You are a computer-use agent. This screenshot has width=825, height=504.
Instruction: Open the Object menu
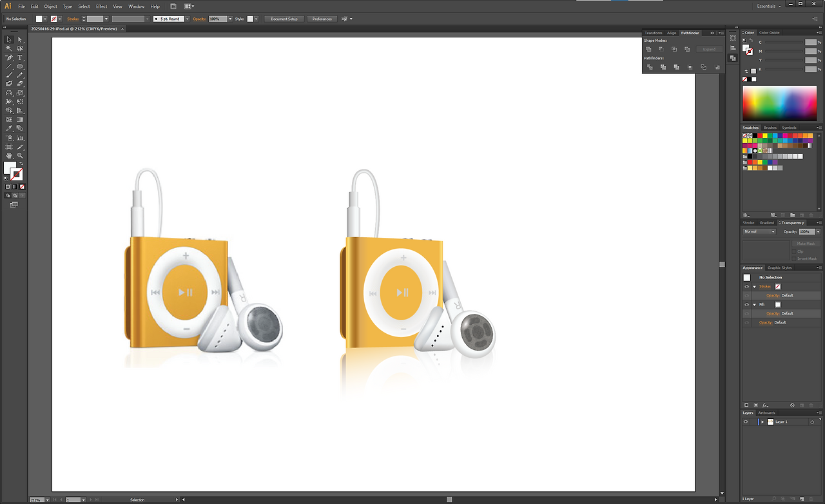(50, 6)
